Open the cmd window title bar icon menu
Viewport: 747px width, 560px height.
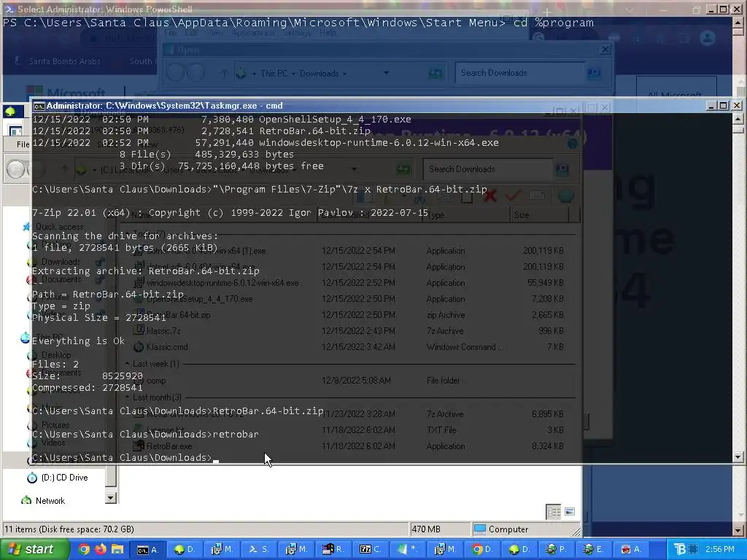click(39, 106)
